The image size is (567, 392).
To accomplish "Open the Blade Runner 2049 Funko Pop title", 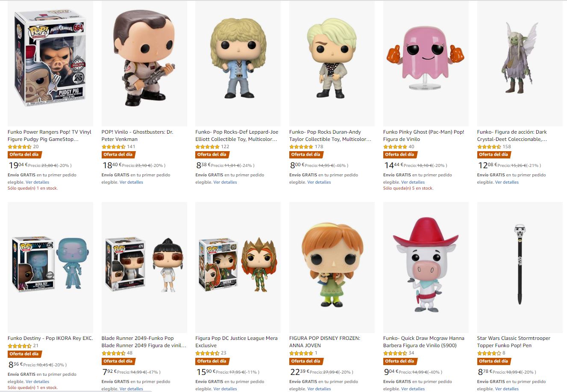I will pos(144,342).
